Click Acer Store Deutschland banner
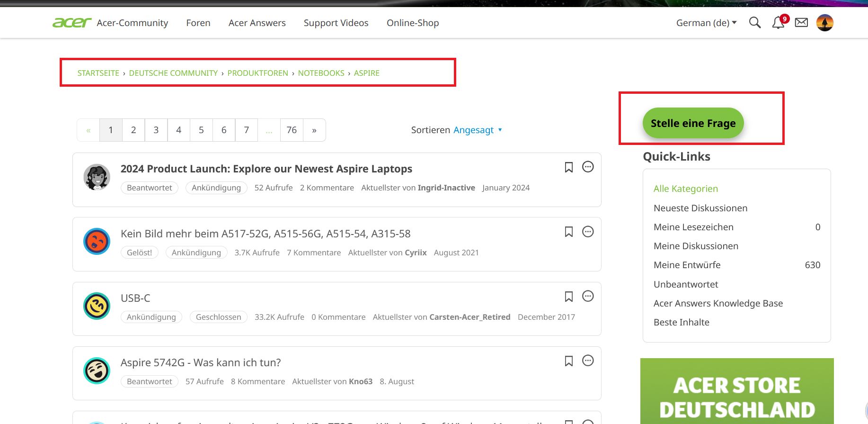This screenshot has width=868, height=424. 737,391
